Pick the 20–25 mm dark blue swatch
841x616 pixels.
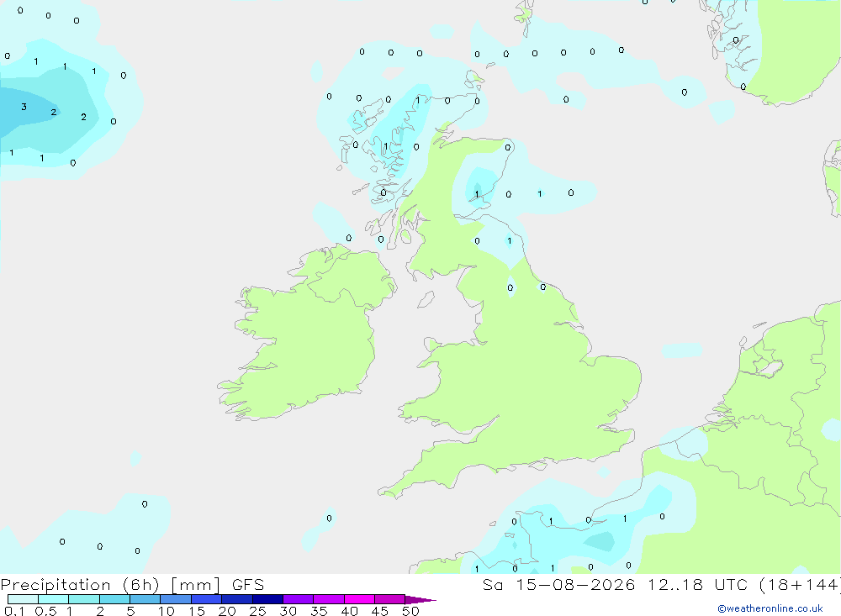[x=237, y=599]
